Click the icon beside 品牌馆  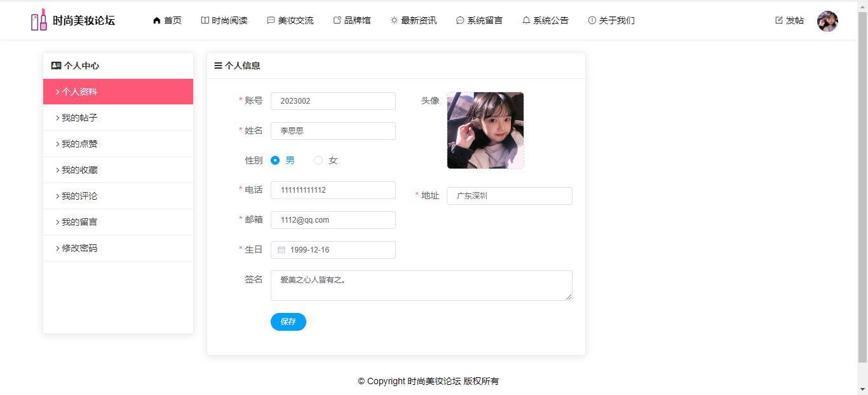point(337,20)
